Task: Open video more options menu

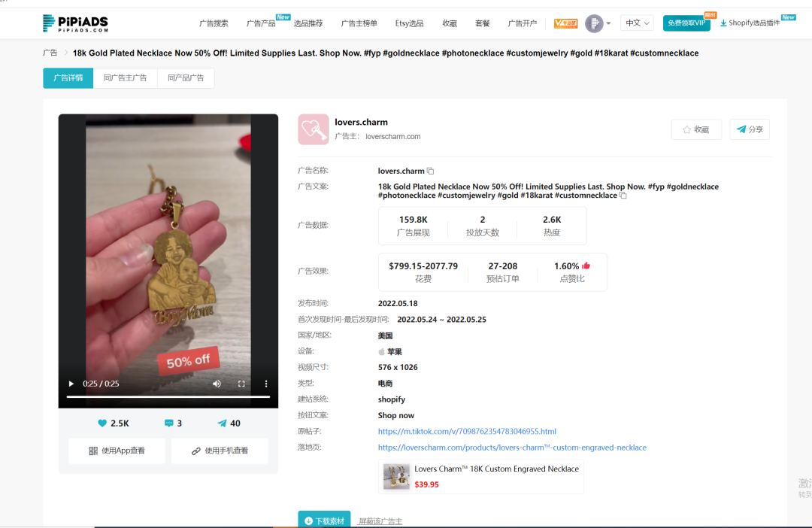Action: [x=265, y=384]
